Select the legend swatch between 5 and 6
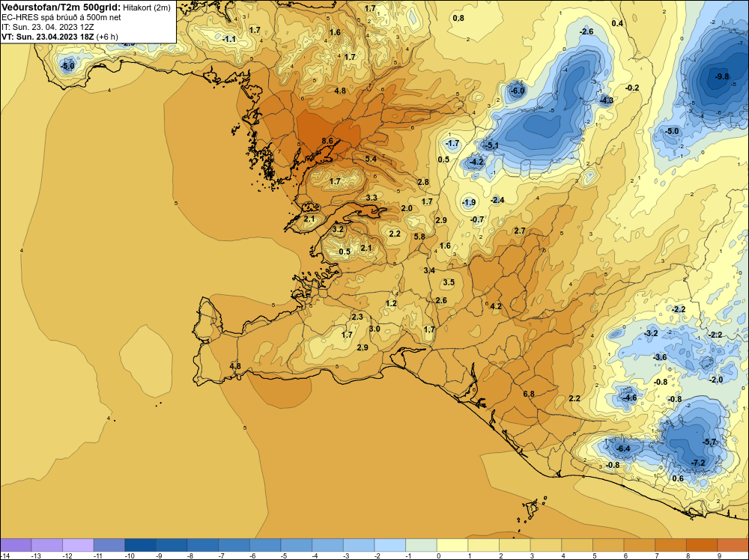 608,545
